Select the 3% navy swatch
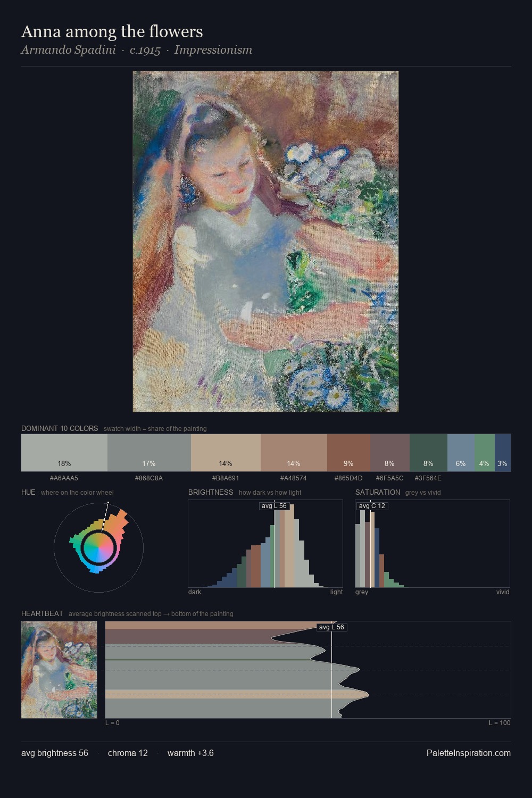The width and height of the screenshot is (532, 798). pyautogui.click(x=503, y=453)
